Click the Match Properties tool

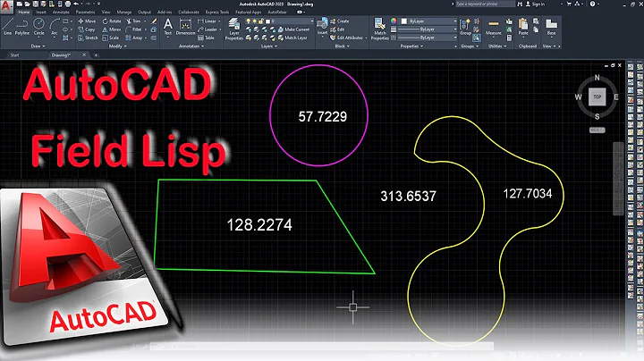tap(379, 29)
